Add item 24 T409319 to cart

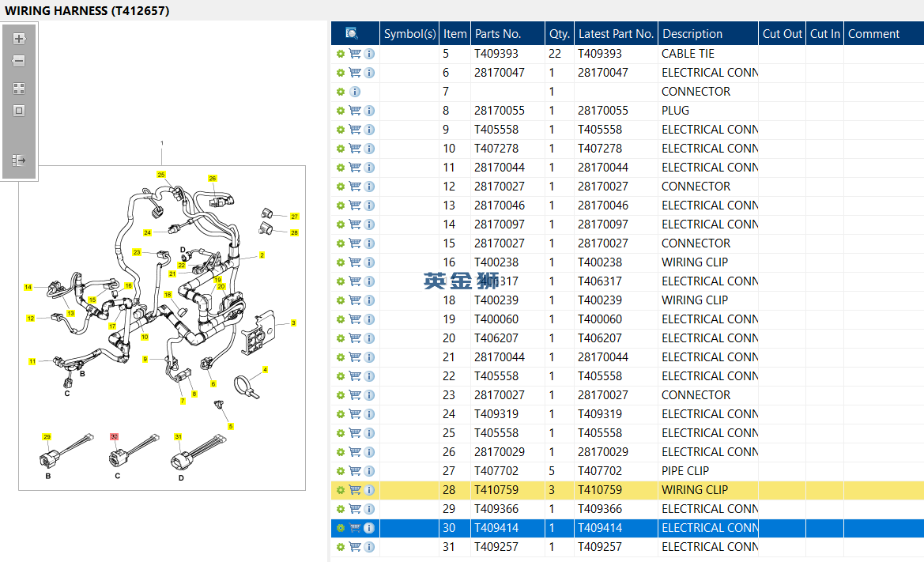tap(355, 414)
